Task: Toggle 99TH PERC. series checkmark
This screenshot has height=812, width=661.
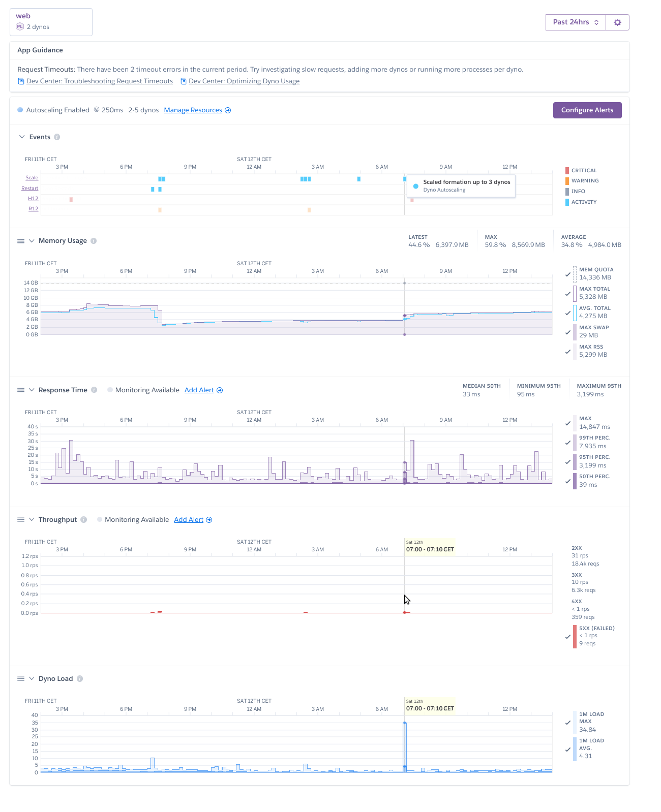Action: [568, 443]
